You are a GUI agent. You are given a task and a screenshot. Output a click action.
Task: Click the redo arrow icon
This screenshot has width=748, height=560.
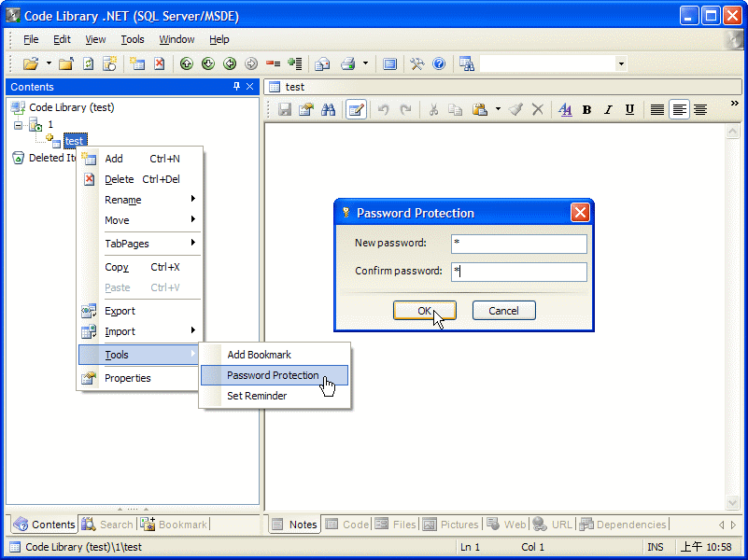coord(405,109)
